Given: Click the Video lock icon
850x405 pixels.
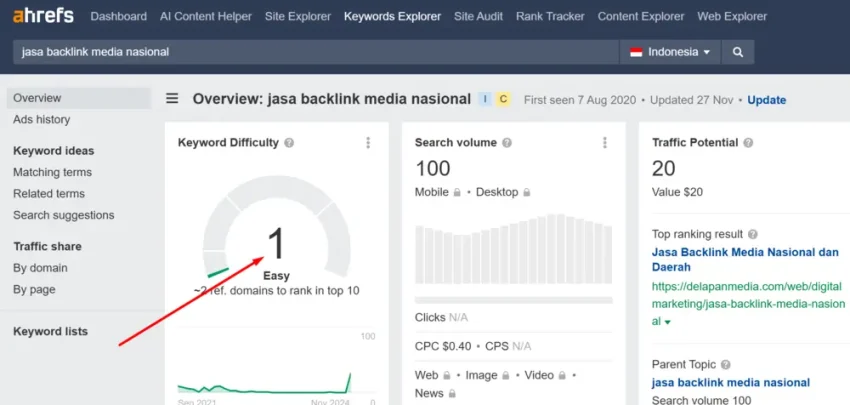Looking at the screenshot, I should tap(562, 375).
